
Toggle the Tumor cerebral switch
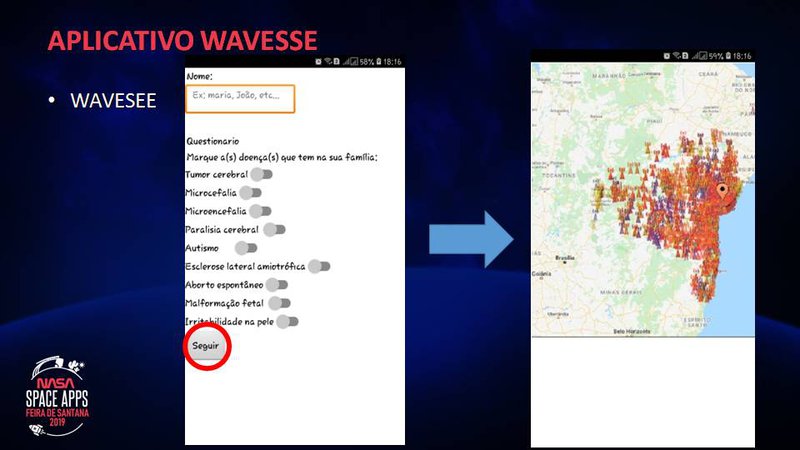[261, 175]
